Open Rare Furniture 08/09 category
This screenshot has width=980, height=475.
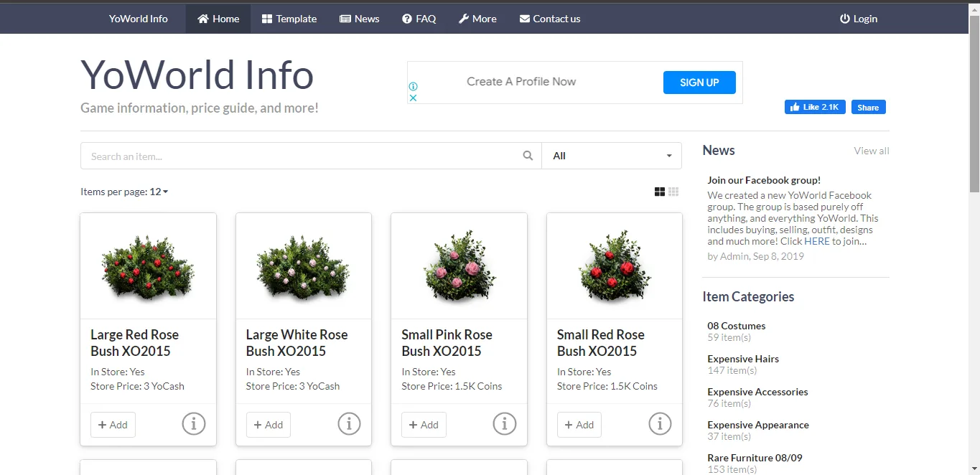coord(755,458)
